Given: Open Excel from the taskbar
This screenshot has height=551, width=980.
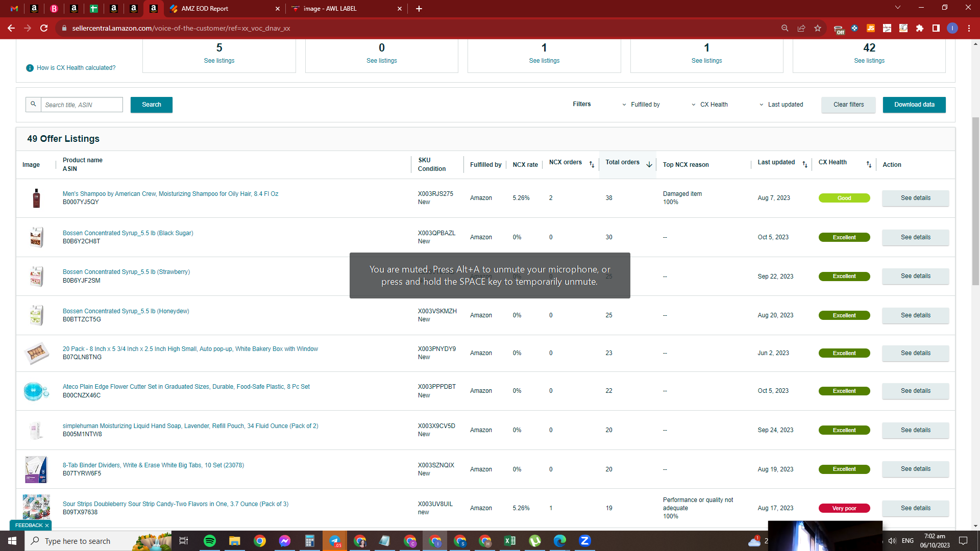Looking at the screenshot, I should pos(509,541).
